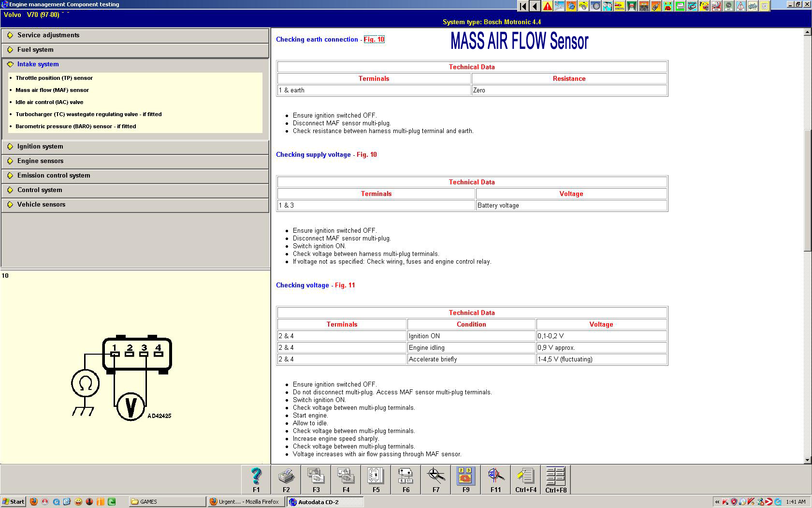Screen dimensions: 812x508
Task: Select Mass air flow (MAF) sensor item
Action: [x=52, y=90]
